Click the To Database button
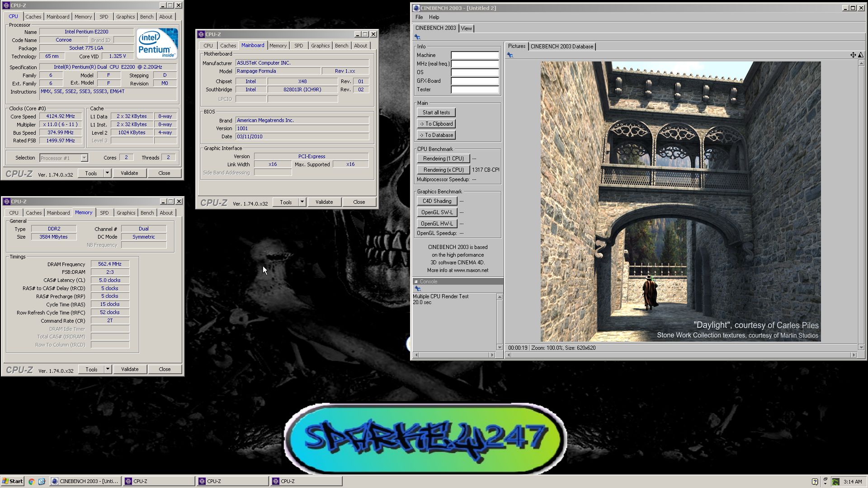 [x=436, y=135]
